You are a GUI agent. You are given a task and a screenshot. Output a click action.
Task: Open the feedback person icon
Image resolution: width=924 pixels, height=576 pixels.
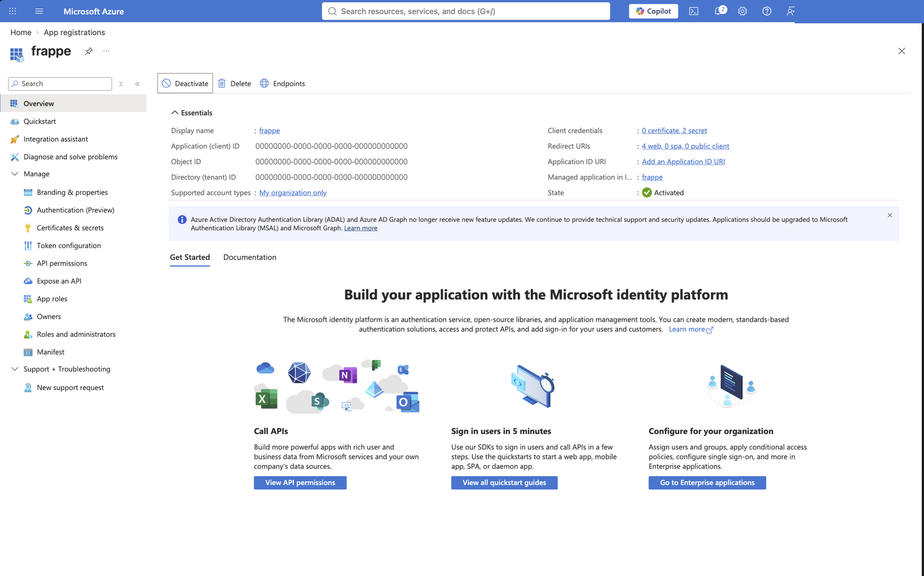(x=791, y=11)
